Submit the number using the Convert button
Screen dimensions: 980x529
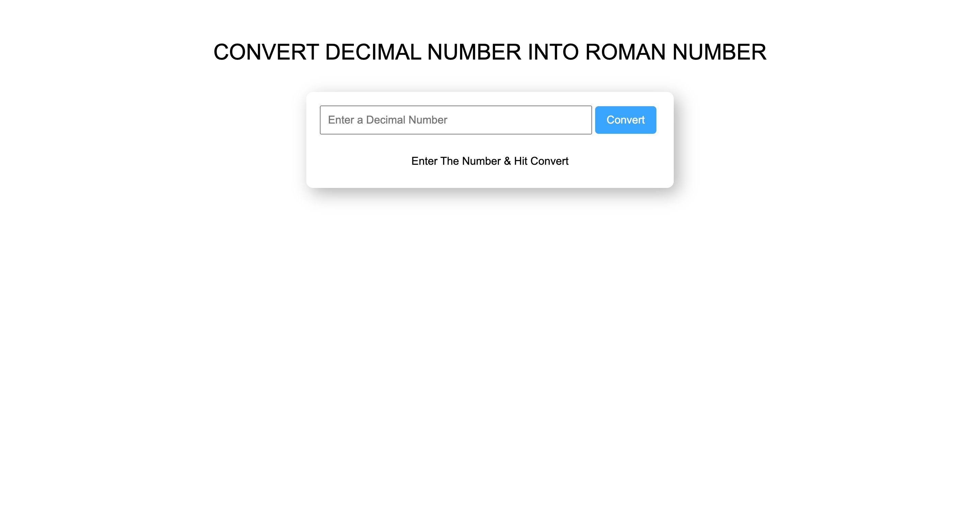point(625,120)
